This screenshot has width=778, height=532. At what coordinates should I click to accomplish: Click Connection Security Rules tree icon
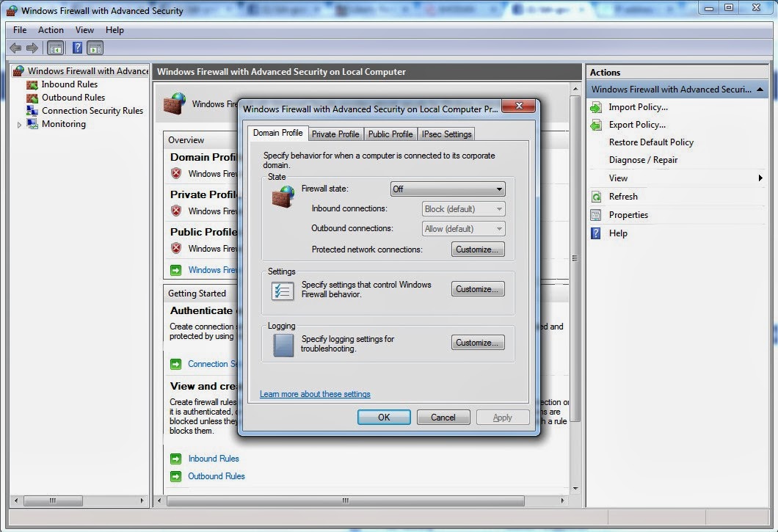coord(32,111)
